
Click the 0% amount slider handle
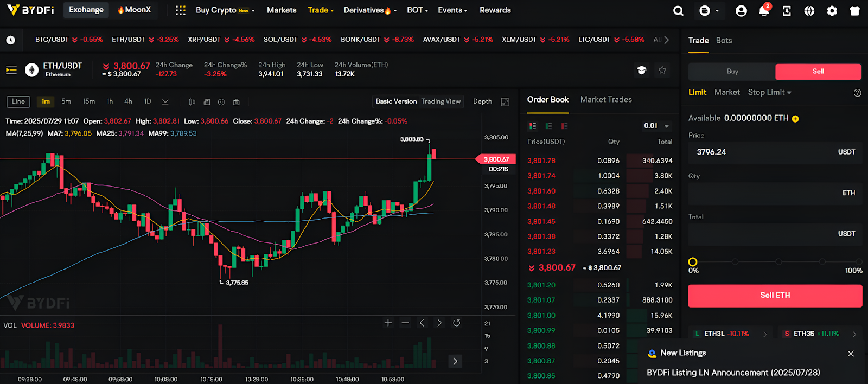click(693, 262)
